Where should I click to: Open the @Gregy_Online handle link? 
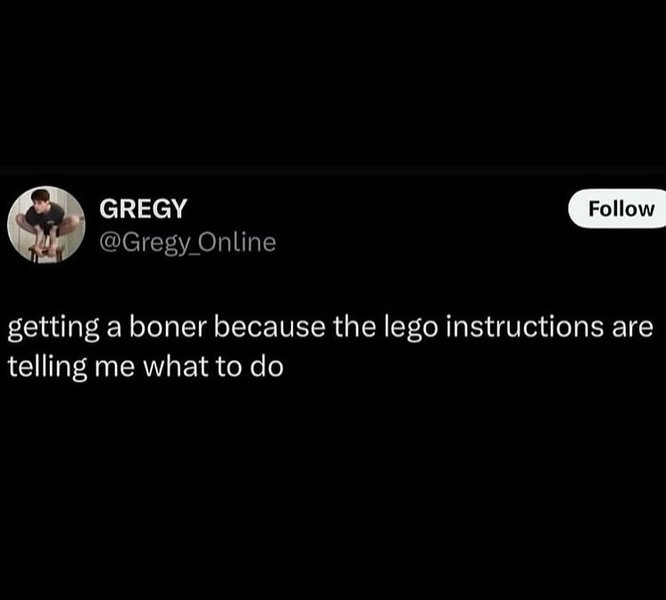(186, 242)
